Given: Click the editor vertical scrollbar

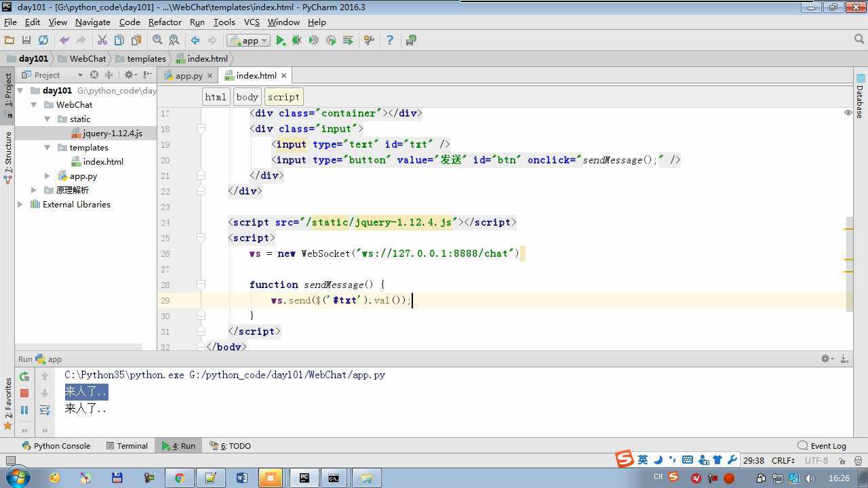Looking at the screenshot, I should (848, 264).
